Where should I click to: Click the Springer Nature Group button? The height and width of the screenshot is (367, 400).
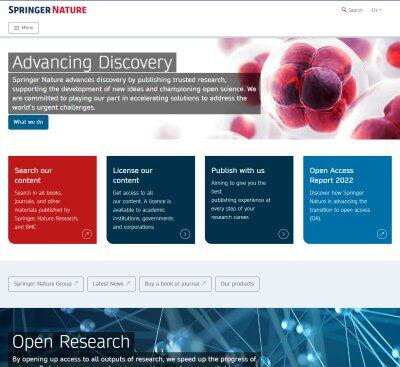[46, 284]
